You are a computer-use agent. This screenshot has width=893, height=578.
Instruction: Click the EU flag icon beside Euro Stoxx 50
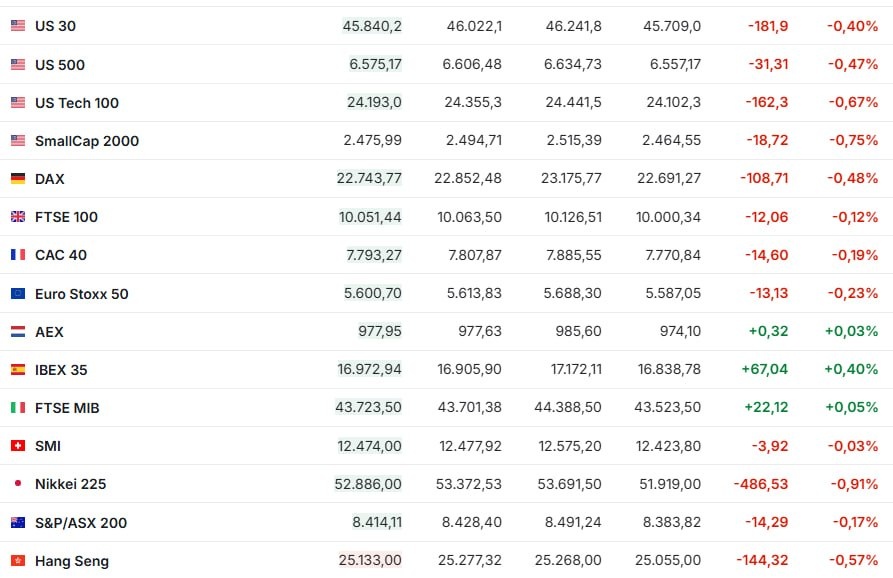coord(18,294)
